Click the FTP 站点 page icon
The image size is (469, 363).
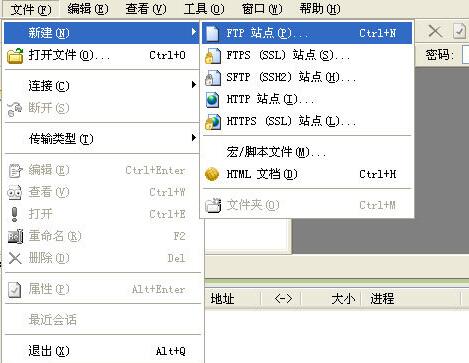coord(212,33)
